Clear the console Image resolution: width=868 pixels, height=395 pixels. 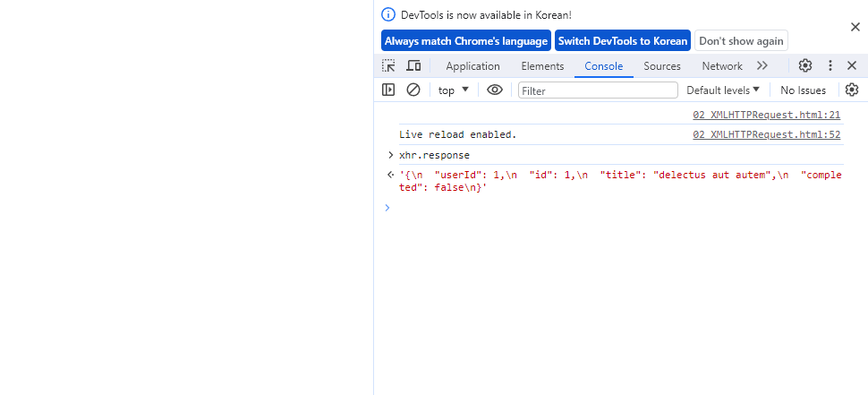click(413, 90)
